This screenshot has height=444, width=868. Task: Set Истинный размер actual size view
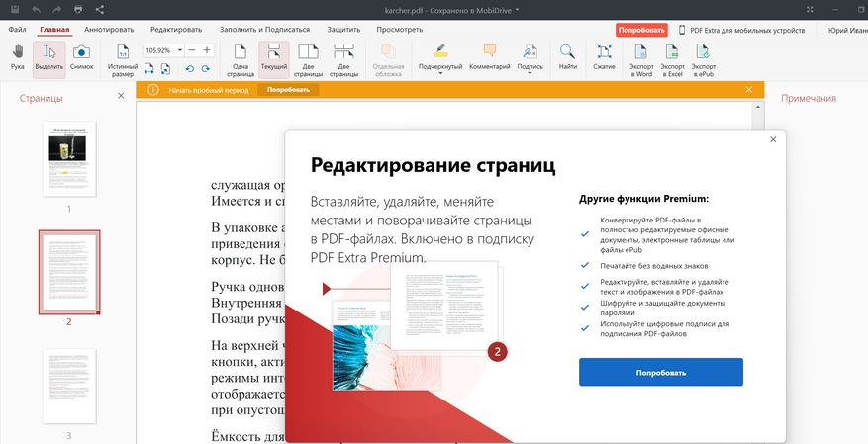[123, 59]
